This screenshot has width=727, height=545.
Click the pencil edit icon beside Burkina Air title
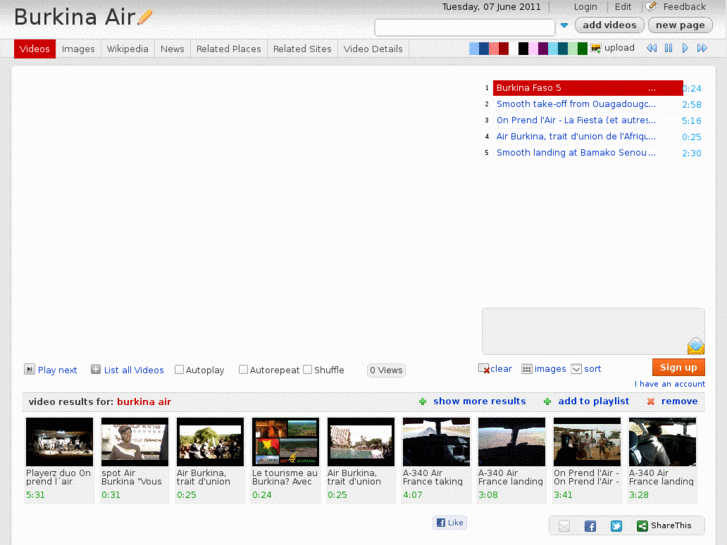pos(145,18)
